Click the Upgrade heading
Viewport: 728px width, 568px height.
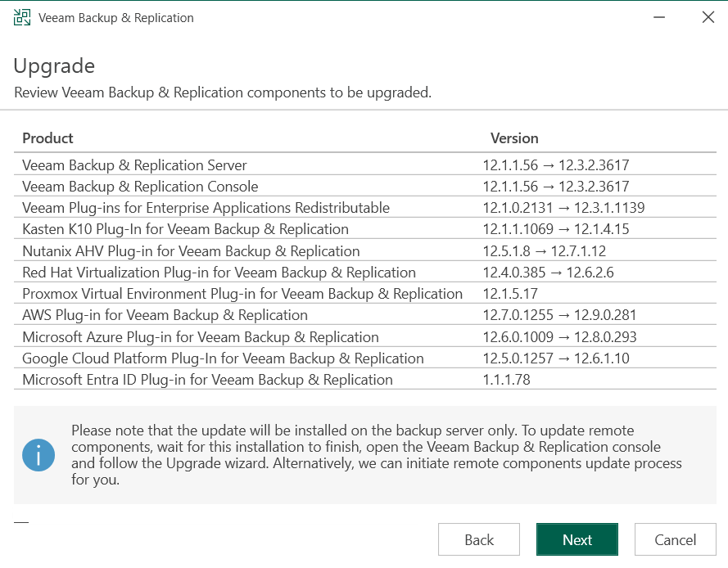[54, 66]
